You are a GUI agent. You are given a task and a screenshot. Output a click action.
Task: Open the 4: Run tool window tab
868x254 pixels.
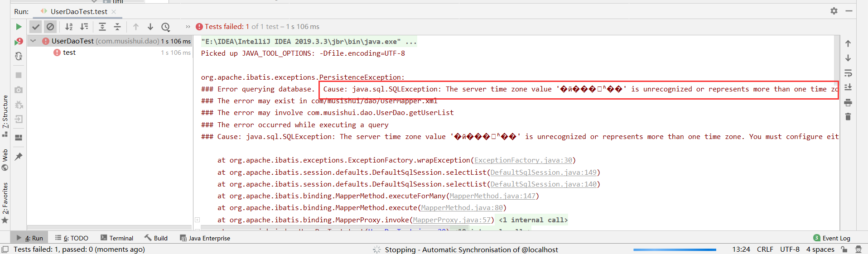pos(30,238)
